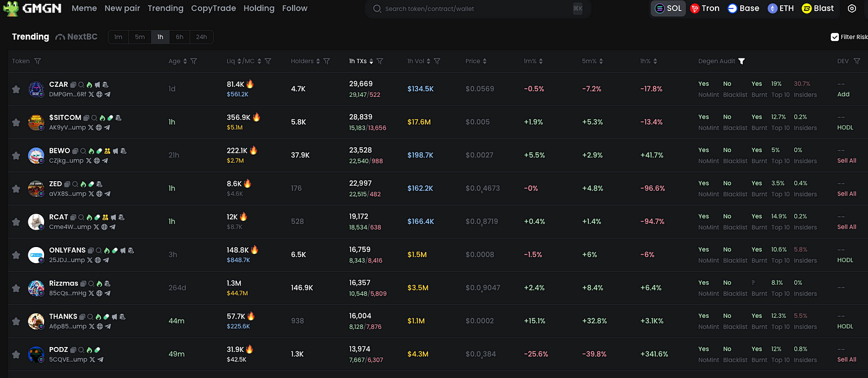
Task: Uncheck the Filter Risk checkbox
Action: [x=835, y=37]
